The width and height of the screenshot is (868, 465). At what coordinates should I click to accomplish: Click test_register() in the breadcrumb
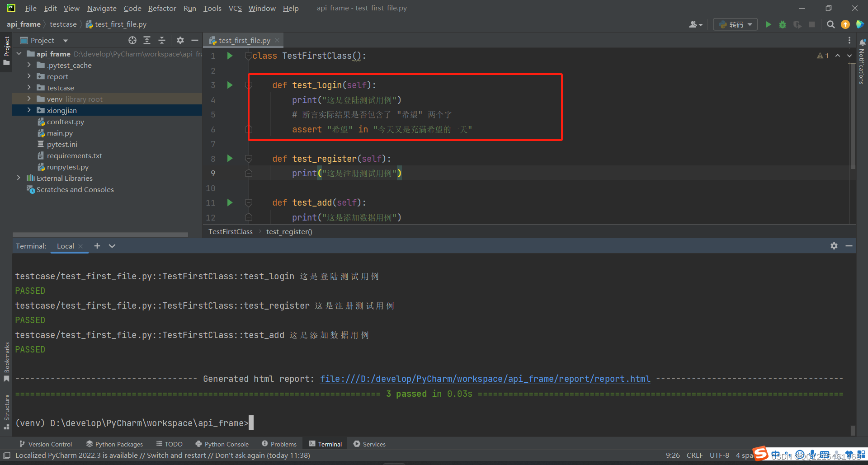289,231
